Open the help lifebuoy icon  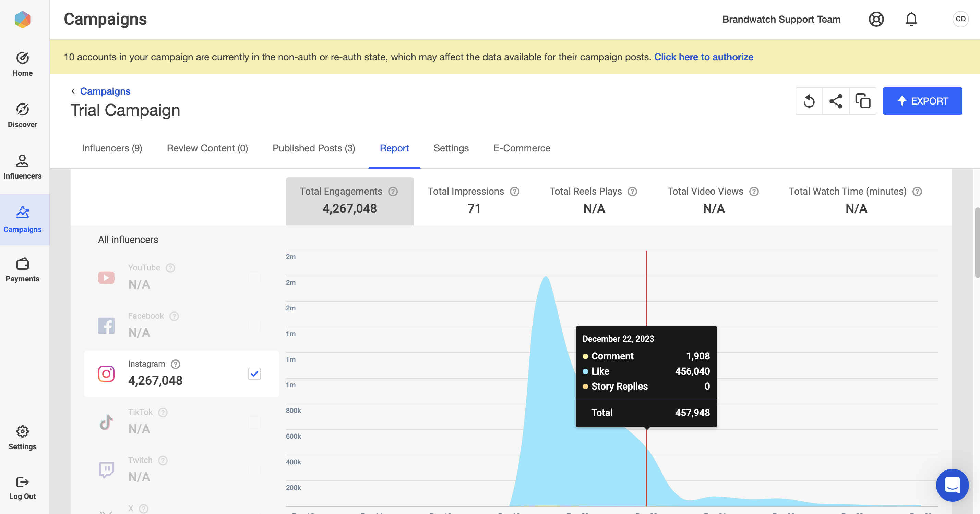coord(876,19)
